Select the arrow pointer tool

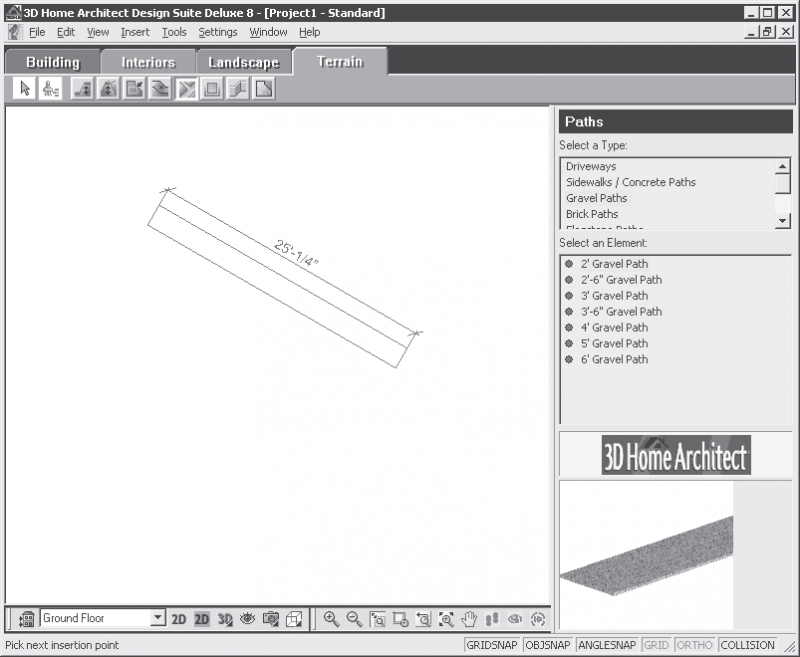point(24,89)
